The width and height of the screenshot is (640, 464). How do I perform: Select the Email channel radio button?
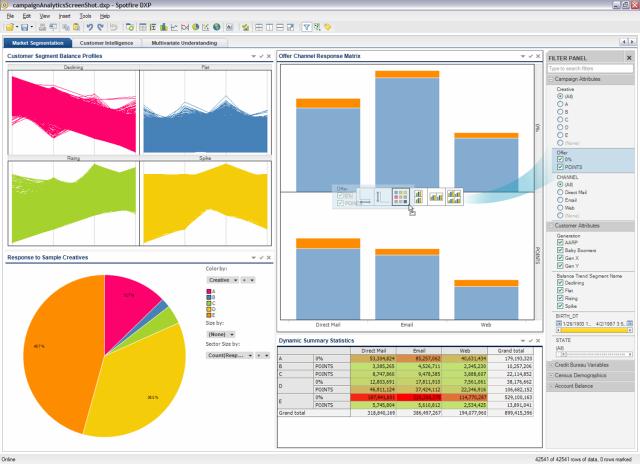pos(560,200)
